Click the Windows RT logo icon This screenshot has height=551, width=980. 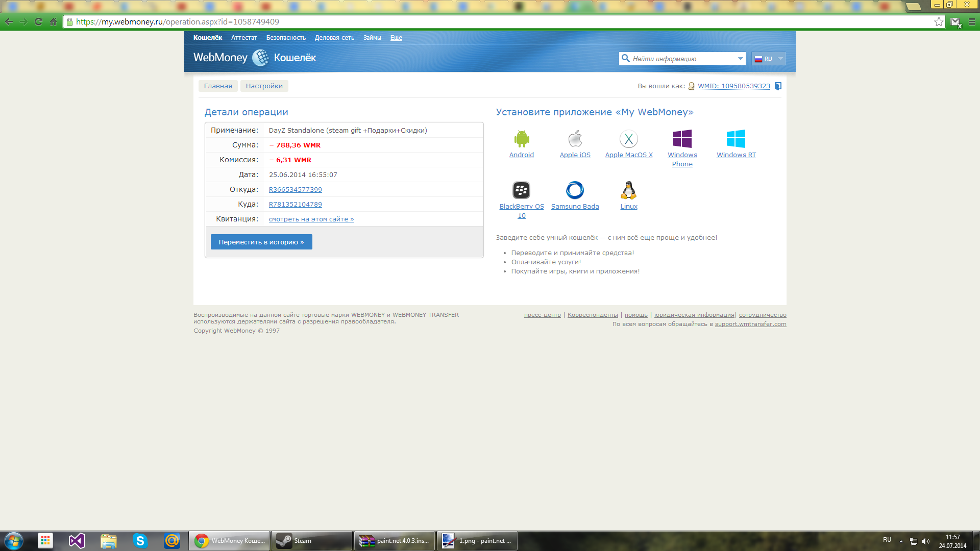[736, 139]
